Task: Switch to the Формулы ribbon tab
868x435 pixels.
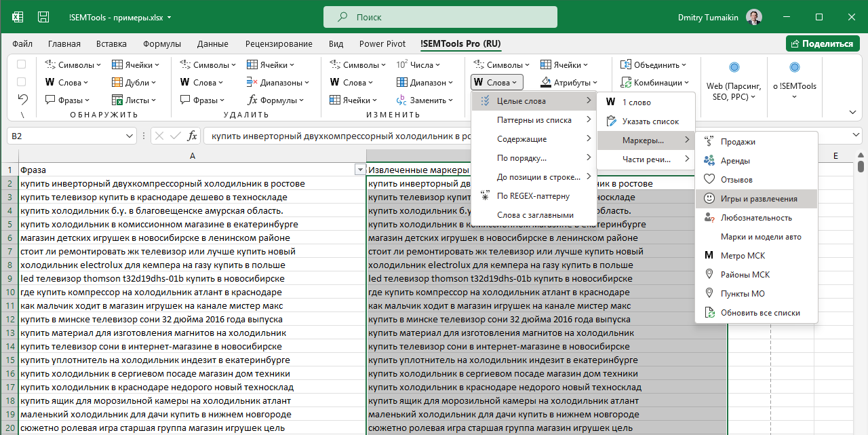Action: click(162, 43)
